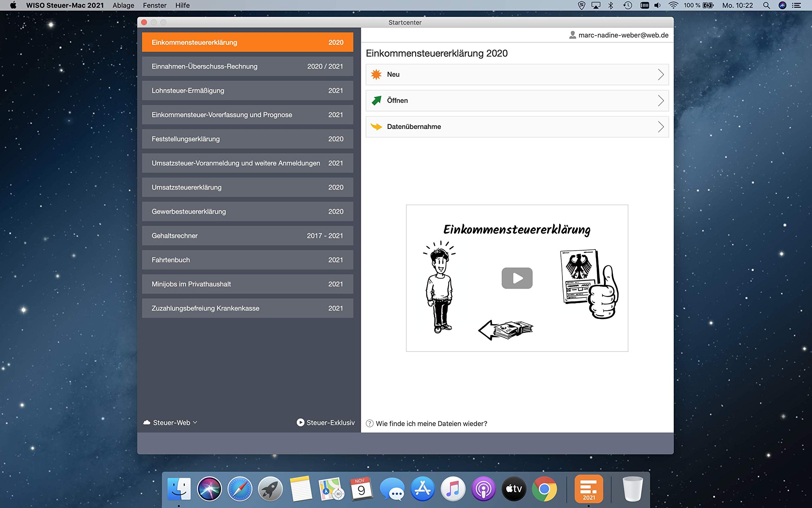The height and width of the screenshot is (508, 812).
Task: Open the Hilfe menu
Action: [x=182, y=5]
